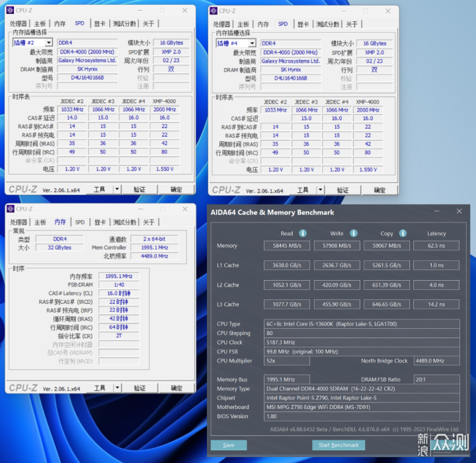Open 显卡 tab in slot #4 window

(303, 24)
